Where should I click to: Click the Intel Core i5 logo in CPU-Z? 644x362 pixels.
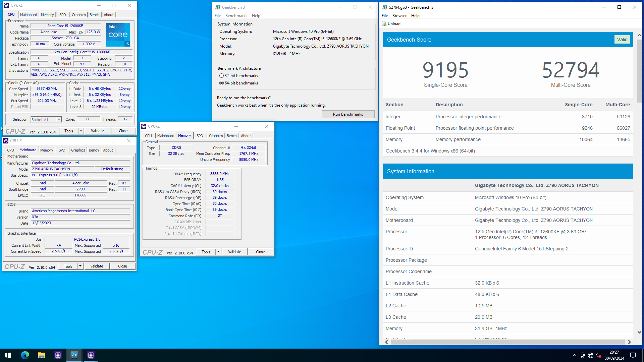point(118,35)
